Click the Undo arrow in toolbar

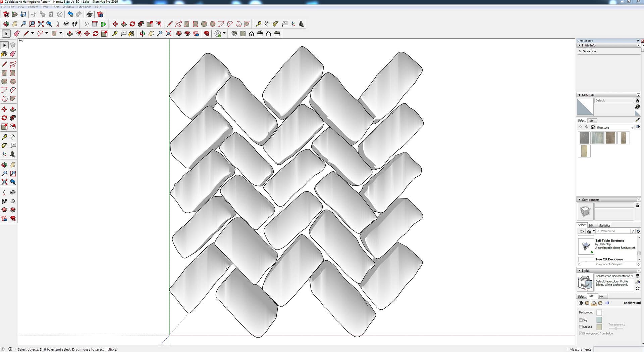70,14
